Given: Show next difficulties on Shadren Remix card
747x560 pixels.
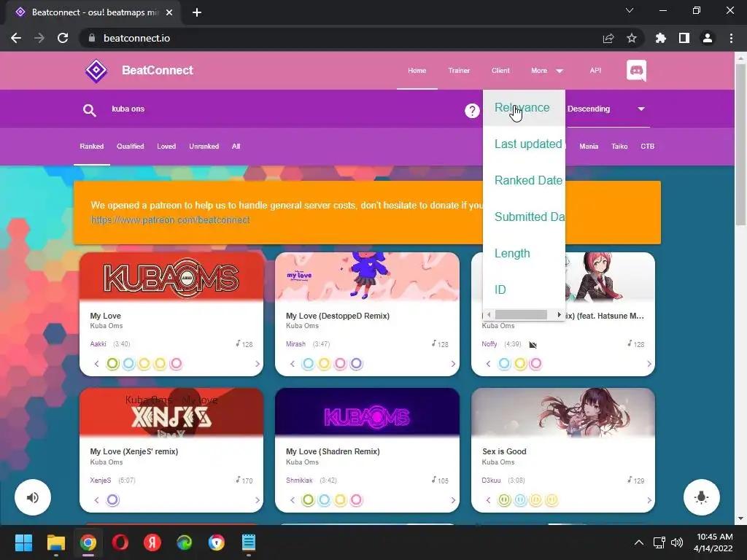Looking at the screenshot, I should 453,500.
